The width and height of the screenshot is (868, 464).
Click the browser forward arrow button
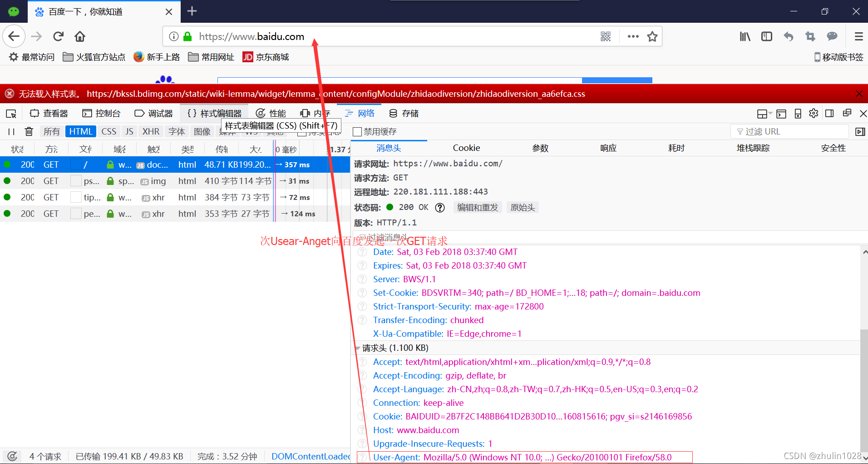coord(36,36)
